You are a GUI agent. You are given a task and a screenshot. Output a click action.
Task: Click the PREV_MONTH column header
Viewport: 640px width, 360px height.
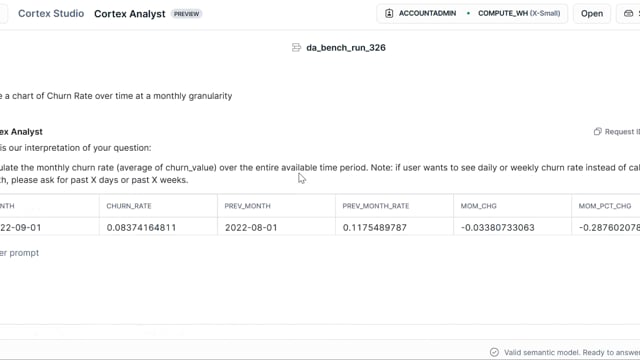247,206
